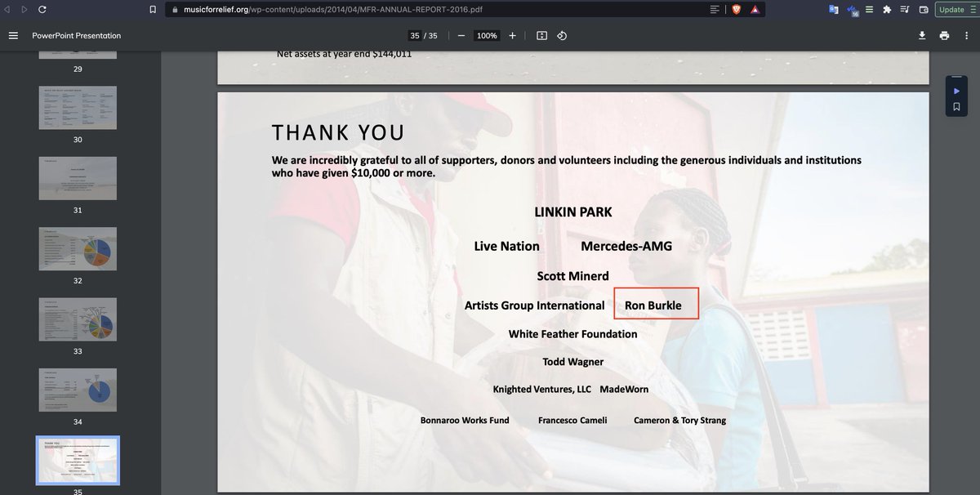Click the padlock site security icon

pyautogui.click(x=173, y=10)
